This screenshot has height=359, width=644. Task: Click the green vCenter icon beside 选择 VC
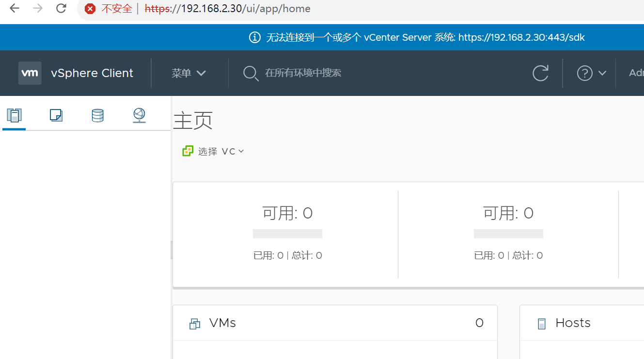[188, 151]
